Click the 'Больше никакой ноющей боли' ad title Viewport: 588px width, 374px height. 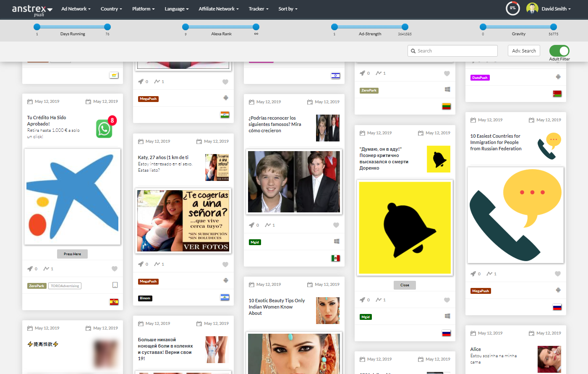click(x=165, y=349)
